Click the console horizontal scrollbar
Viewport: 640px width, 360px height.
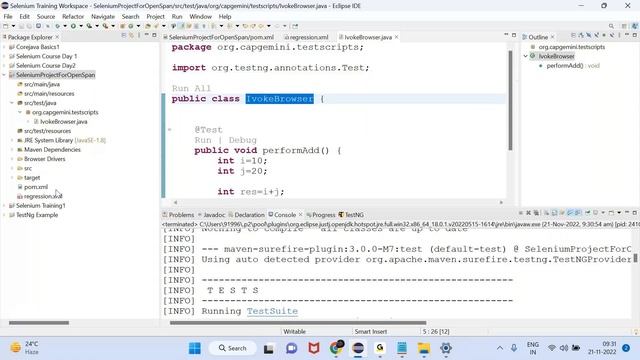click(298, 323)
